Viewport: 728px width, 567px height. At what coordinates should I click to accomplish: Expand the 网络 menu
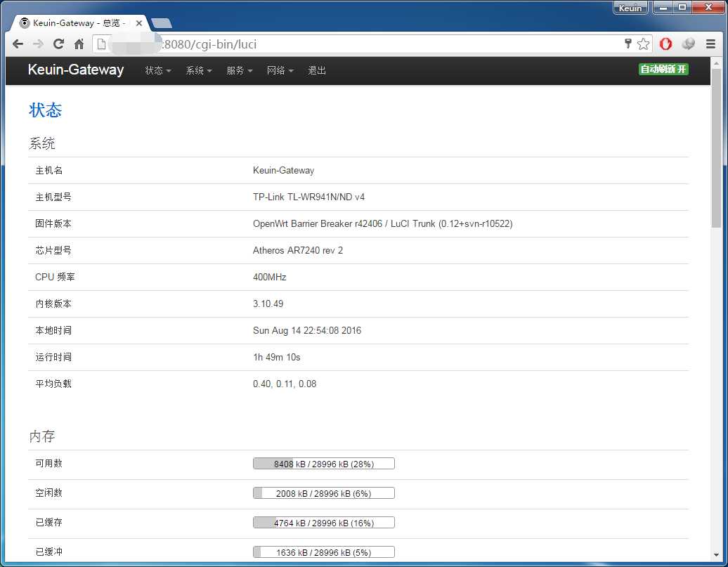[x=280, y=70]
